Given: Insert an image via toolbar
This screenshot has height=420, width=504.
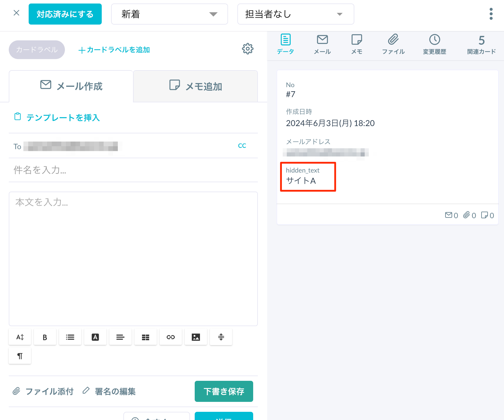Looking at the screenshot, I should pos(196,337).
